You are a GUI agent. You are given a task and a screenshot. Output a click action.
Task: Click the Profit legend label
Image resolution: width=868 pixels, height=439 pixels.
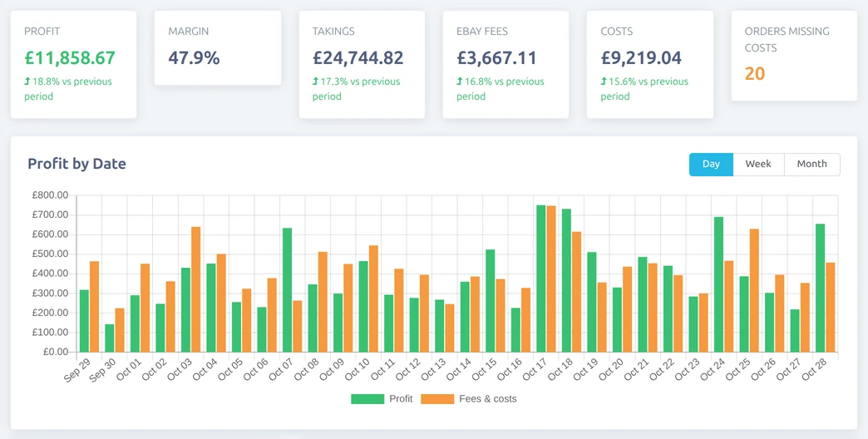coord(401,398)
